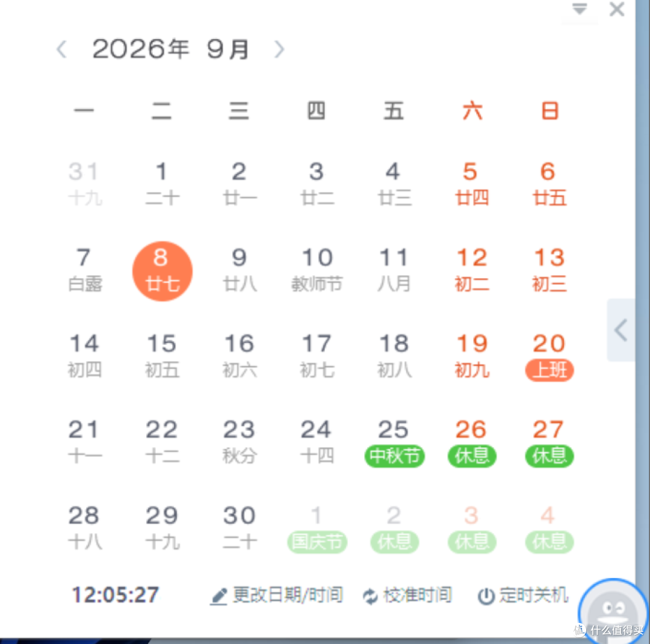Select September 16 初六
Image resolution: width=650 pixels, height=644 pixels.
(240, 356)
